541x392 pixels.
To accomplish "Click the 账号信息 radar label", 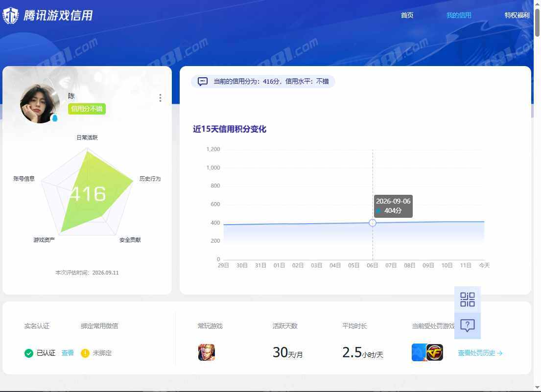I will (x=24, y=179).
